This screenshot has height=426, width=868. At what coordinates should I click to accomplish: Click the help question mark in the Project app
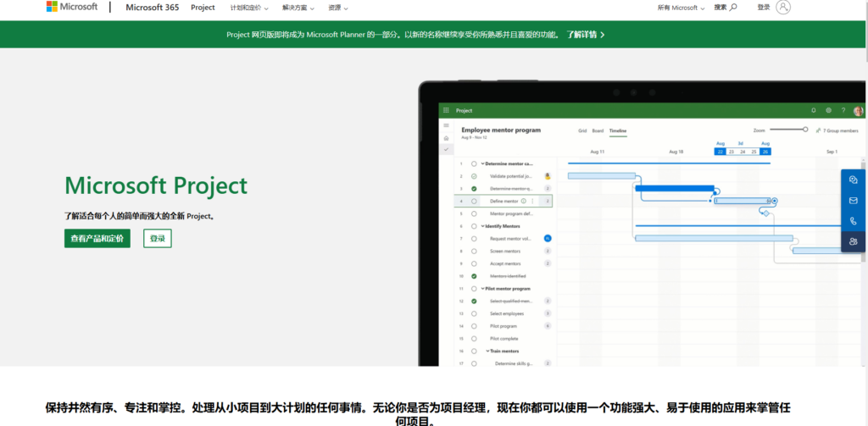(x=843, y=110)
